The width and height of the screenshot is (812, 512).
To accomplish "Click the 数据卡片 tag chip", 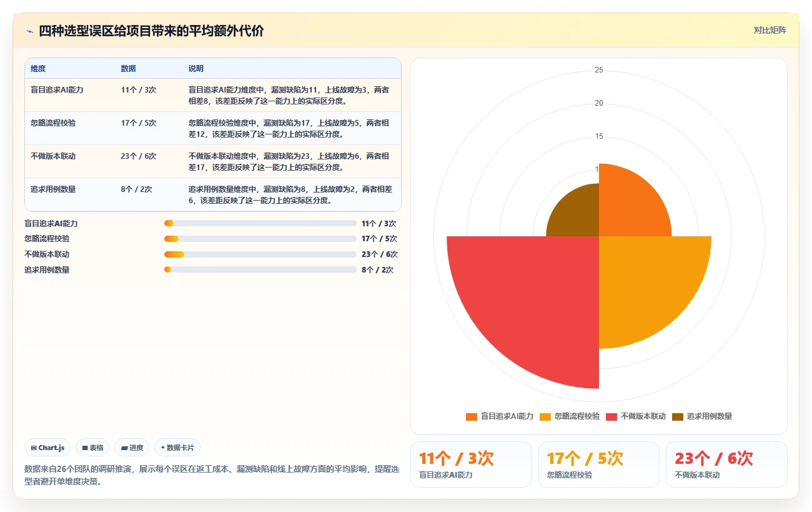I will pyautogui.click(x=177, y=448).
